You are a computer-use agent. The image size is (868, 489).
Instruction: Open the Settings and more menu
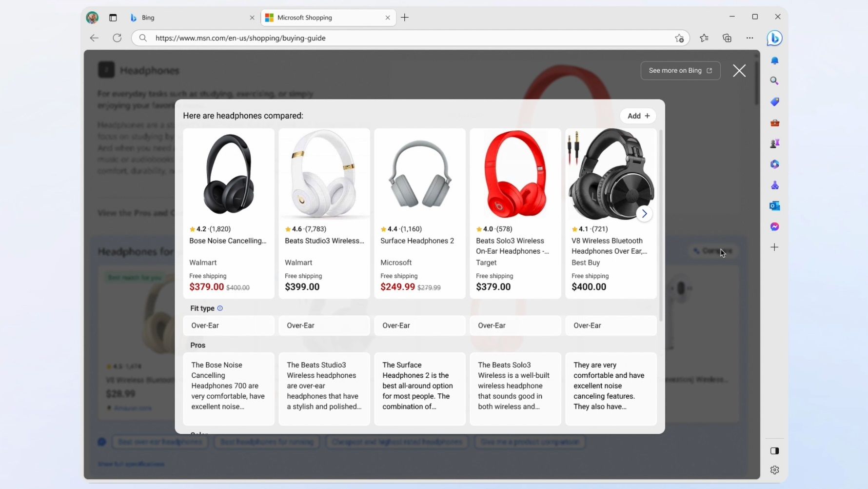(750, 38)
